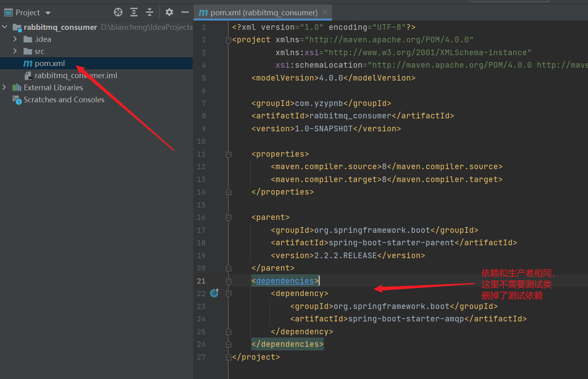
Task: Select the src folder row
Action: 96,51
